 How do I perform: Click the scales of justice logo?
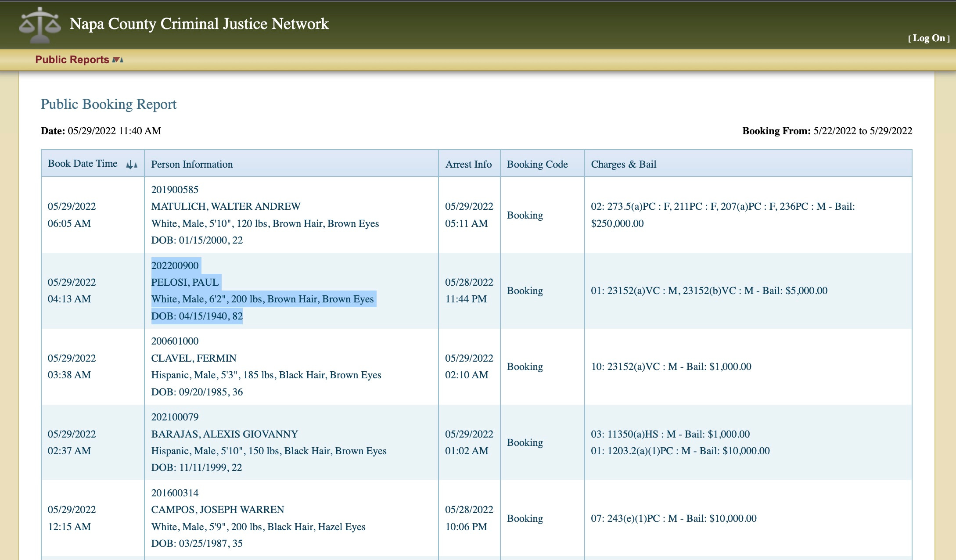(x=40, y=25)
